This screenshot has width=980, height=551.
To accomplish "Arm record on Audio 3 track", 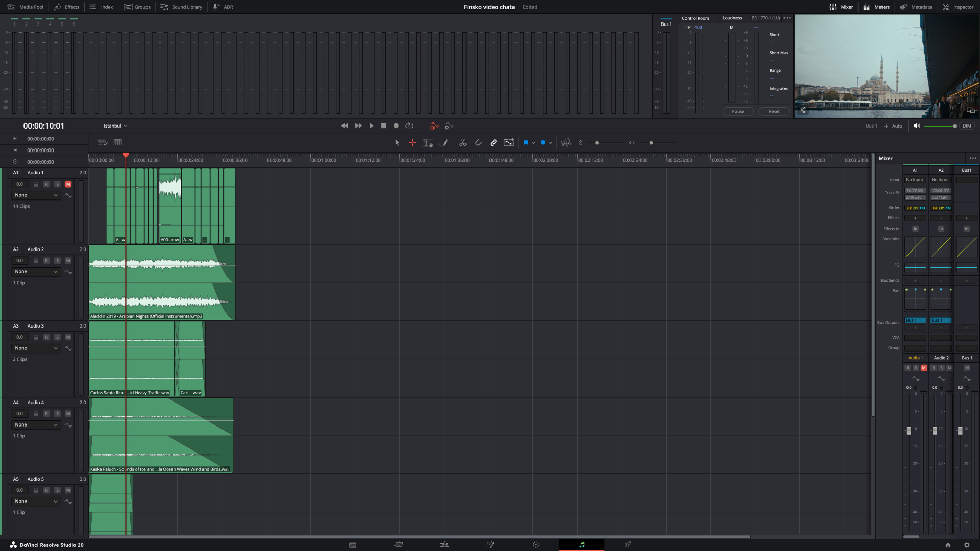I will tap(46, 337).
